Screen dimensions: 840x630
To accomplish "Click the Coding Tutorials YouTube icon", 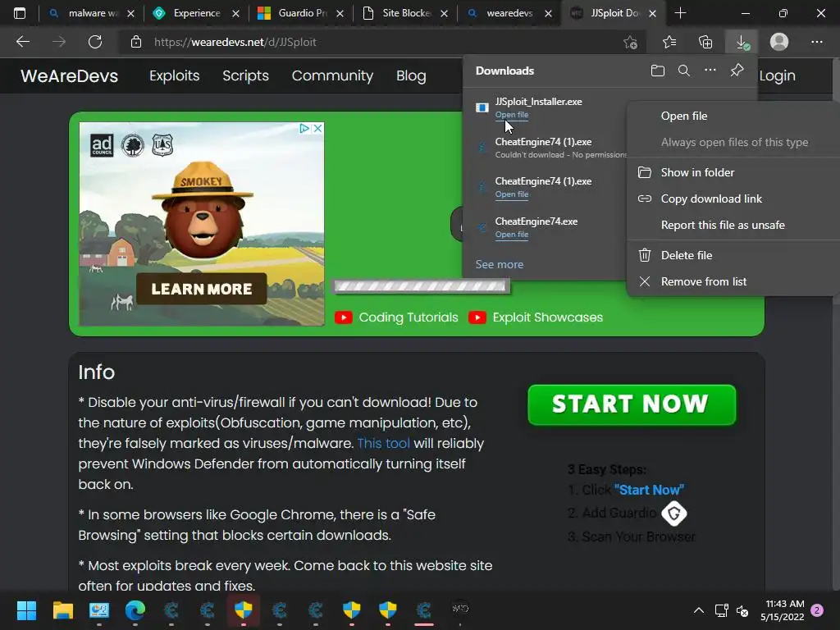I will pyautogui.click(x=344, y=317).
